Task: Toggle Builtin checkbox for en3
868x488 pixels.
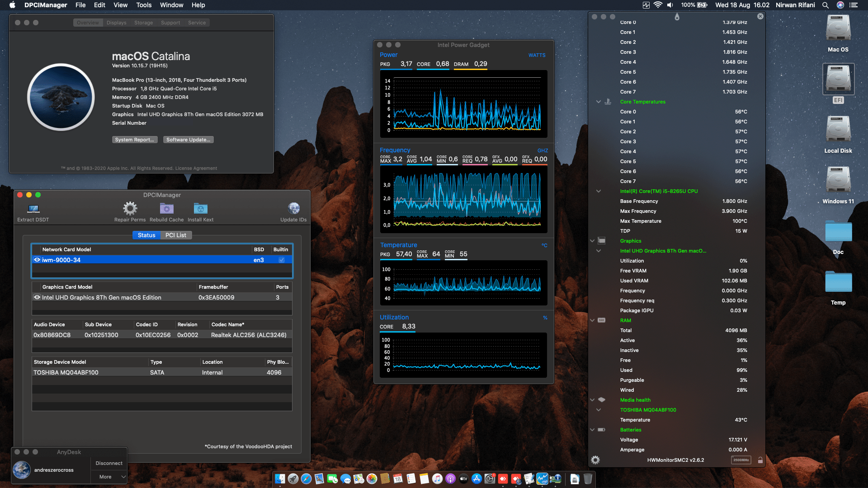Action: click(282, 260)
